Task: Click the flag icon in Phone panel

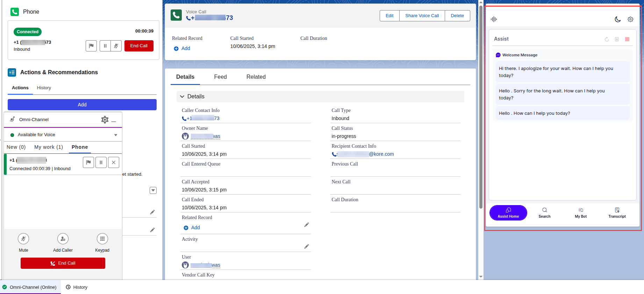Action: [91, 46]
